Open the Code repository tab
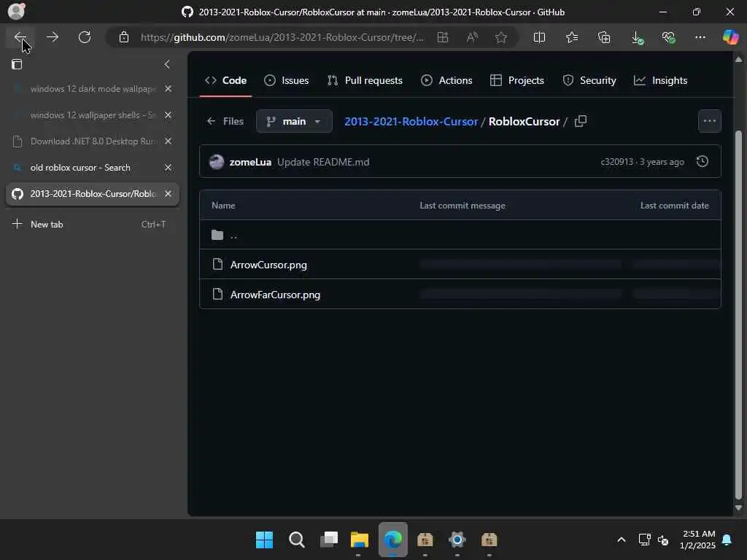 click(226, 80)
